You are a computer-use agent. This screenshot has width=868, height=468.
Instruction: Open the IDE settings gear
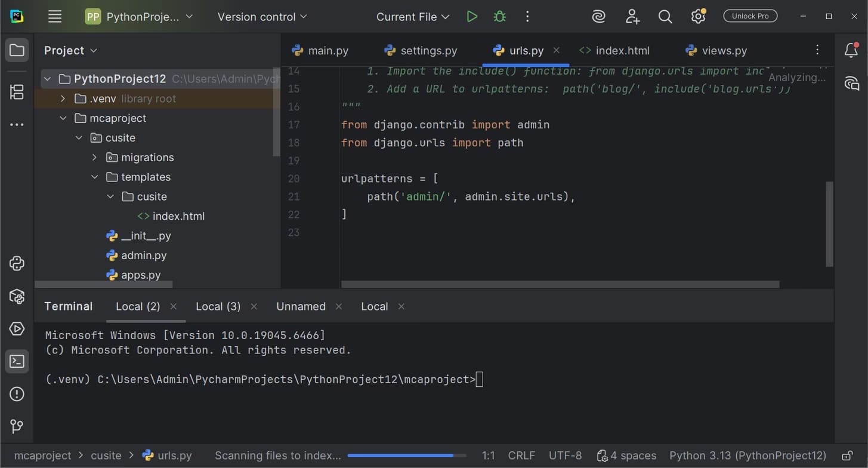coord(698,16)
